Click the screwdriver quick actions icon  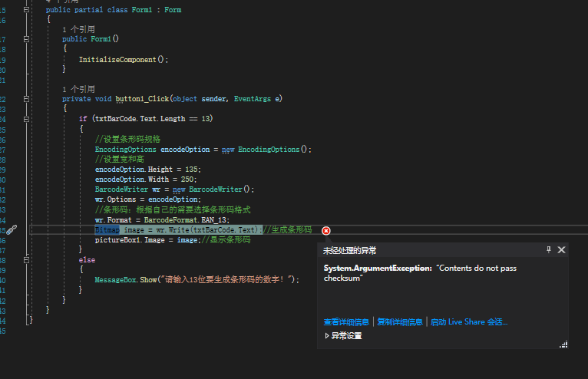tap(12, 230)
